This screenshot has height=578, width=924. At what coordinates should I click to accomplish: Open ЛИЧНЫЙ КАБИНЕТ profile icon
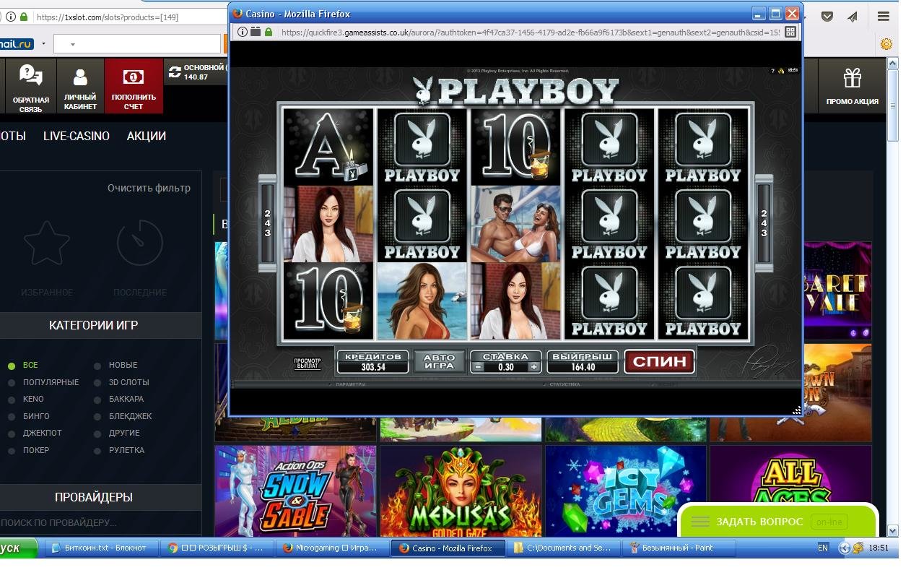click(80, 78)
